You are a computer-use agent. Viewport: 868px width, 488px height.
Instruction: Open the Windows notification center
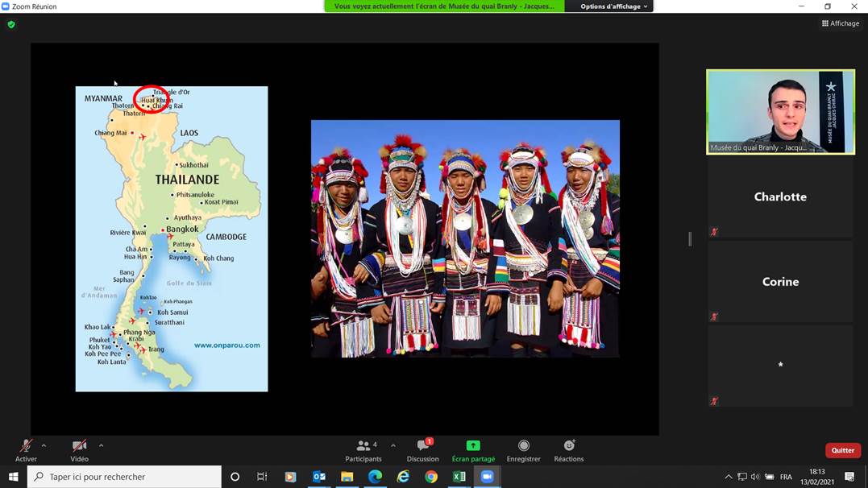coord(849,477)
